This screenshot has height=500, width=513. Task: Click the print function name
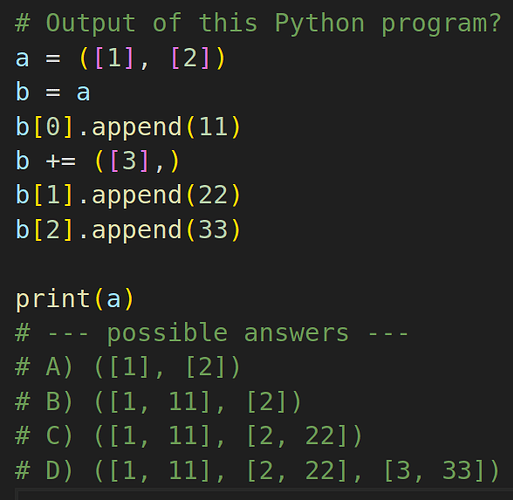[53, 299]
